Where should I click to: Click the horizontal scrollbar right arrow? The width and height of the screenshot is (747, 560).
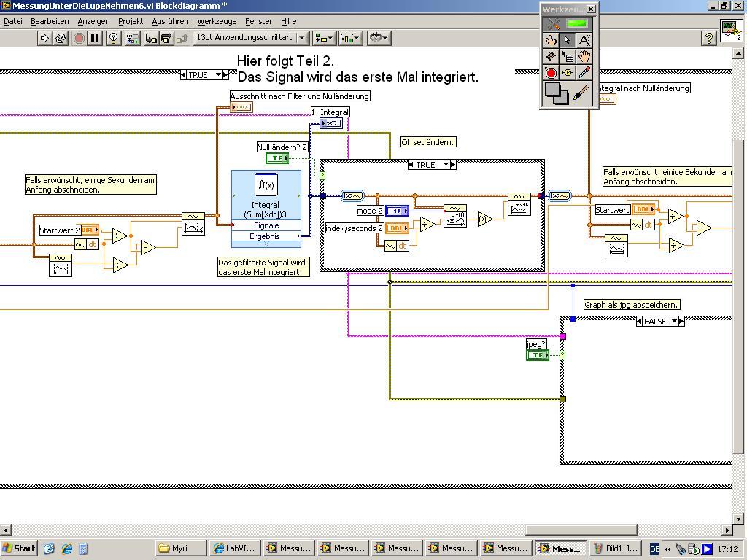(727, 530)
